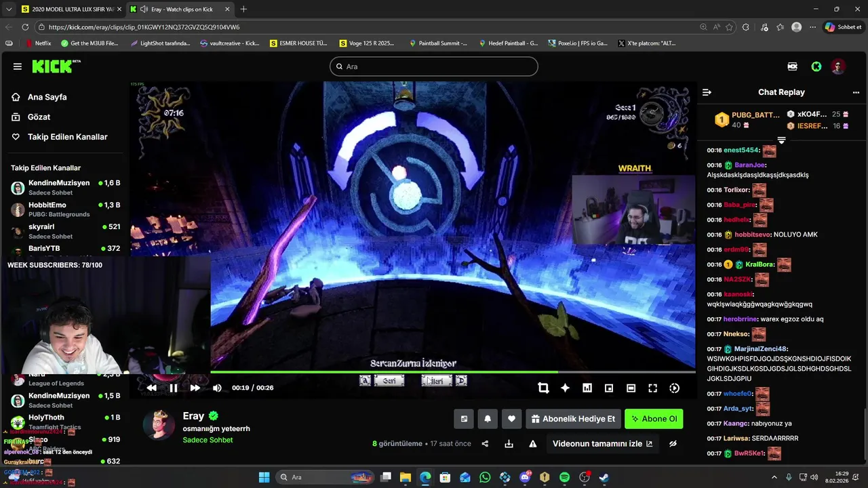The width and height of the screenshot is (868, 488).
Task: Open skyrairl channel in sidebar
Action: [x=65, y=231]
